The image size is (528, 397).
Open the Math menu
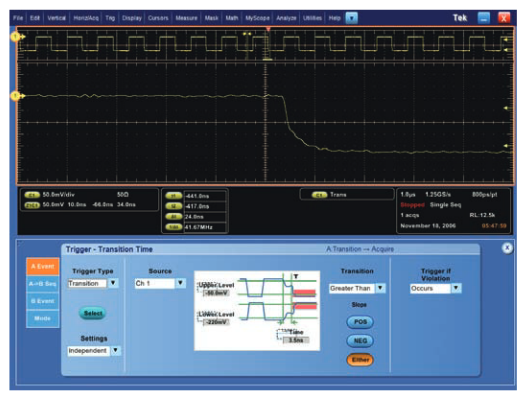pos(232,18)
